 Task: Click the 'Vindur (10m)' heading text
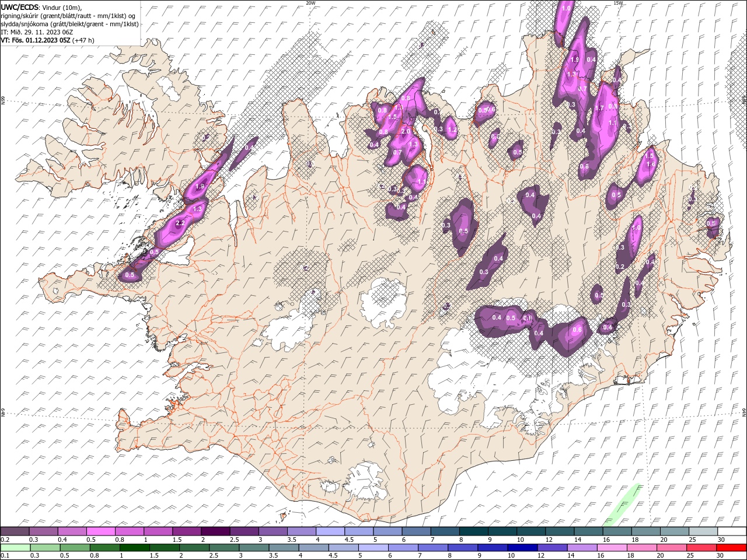click(x=62, y=7)
